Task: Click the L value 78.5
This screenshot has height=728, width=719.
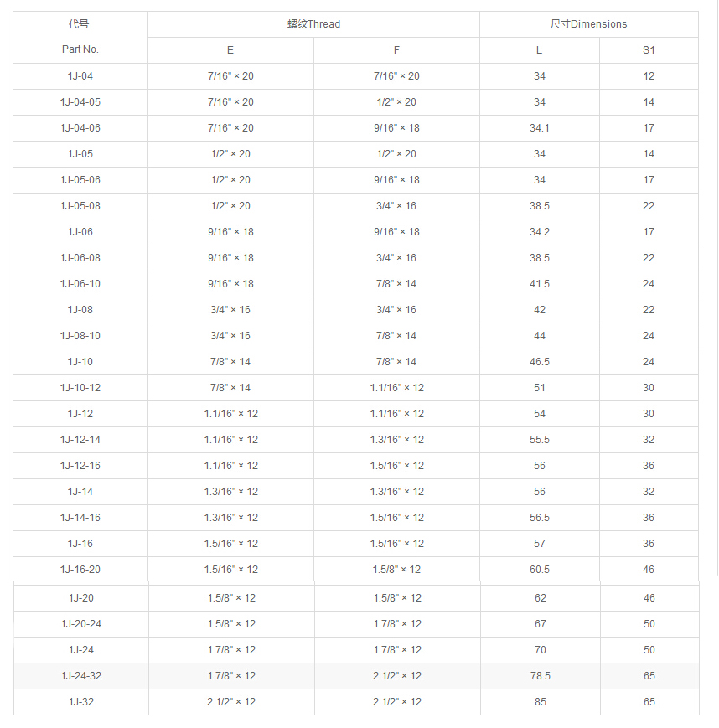Action: point(541,676)
